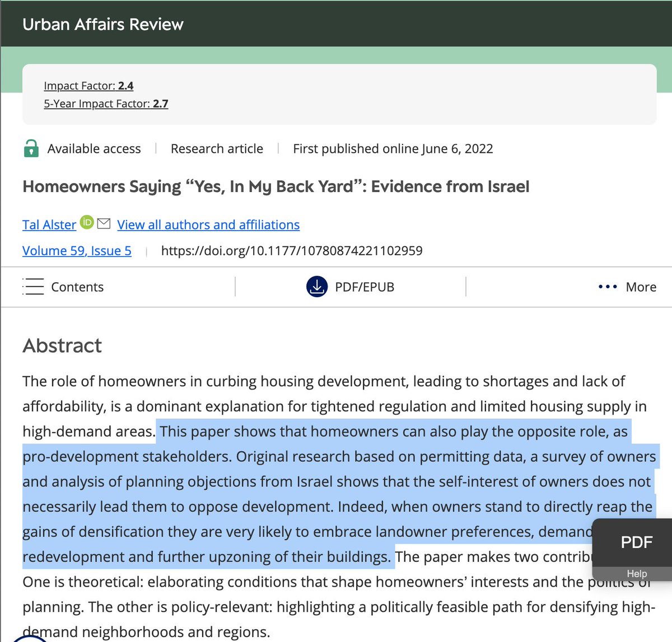View all authors and affiliations
The image size is (672, 642).
[208, 224]
